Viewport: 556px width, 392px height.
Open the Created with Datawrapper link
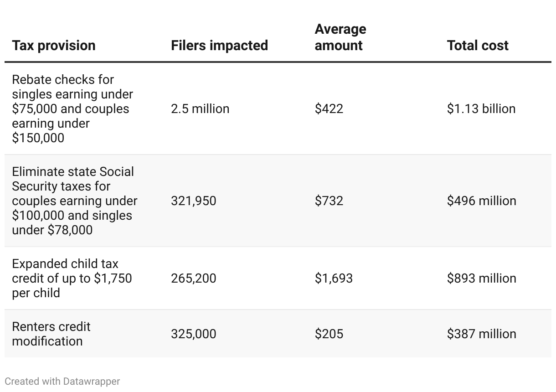(62, 381)
